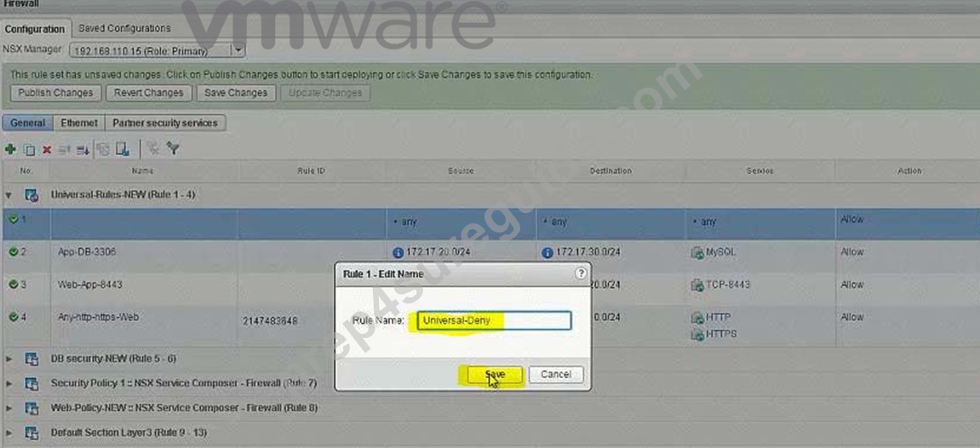Open the rule filter funnel icon

coord(173,149)
